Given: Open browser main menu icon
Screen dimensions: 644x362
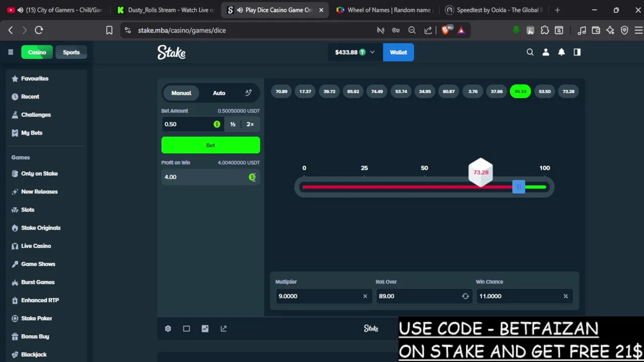Looking at the screenshot, I should click(638, 30).
